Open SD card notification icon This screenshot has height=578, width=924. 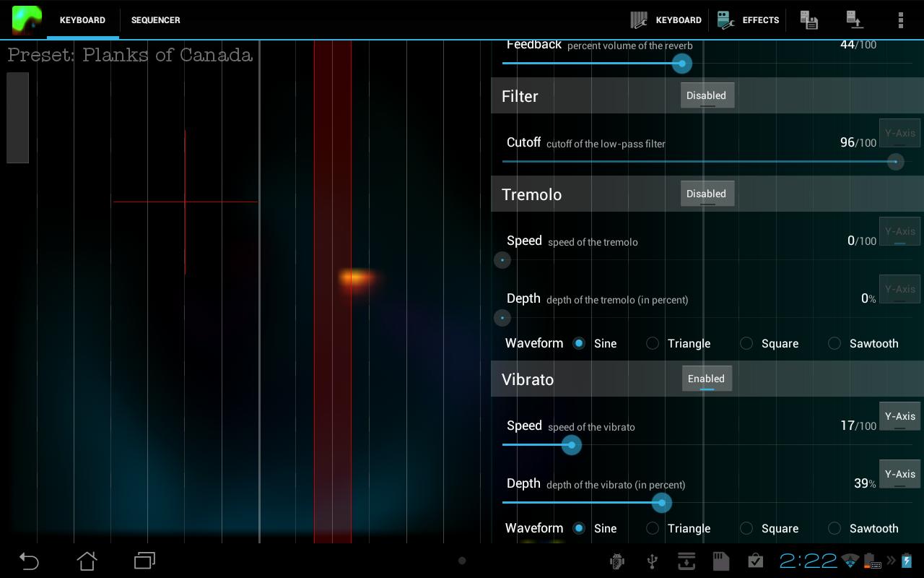(720, 561)
